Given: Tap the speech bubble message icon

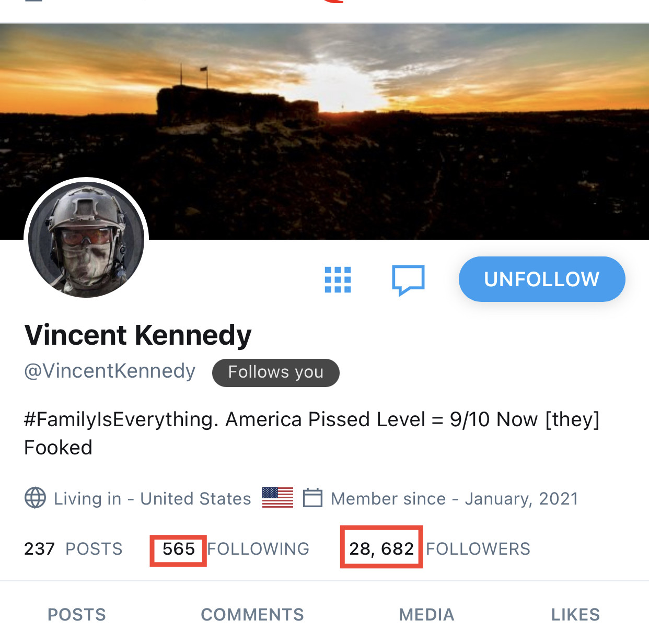Looking at the screenshot, I should 408,280.
